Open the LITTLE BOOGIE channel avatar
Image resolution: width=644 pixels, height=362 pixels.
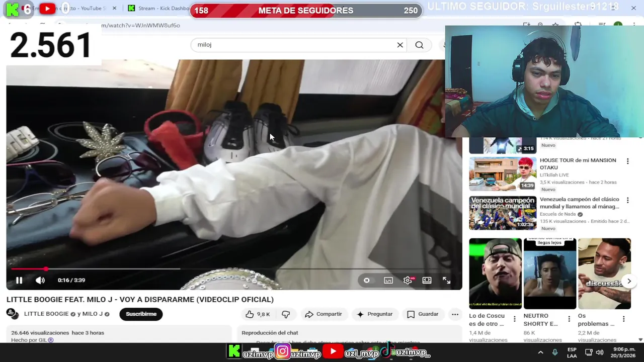(13, 314)
